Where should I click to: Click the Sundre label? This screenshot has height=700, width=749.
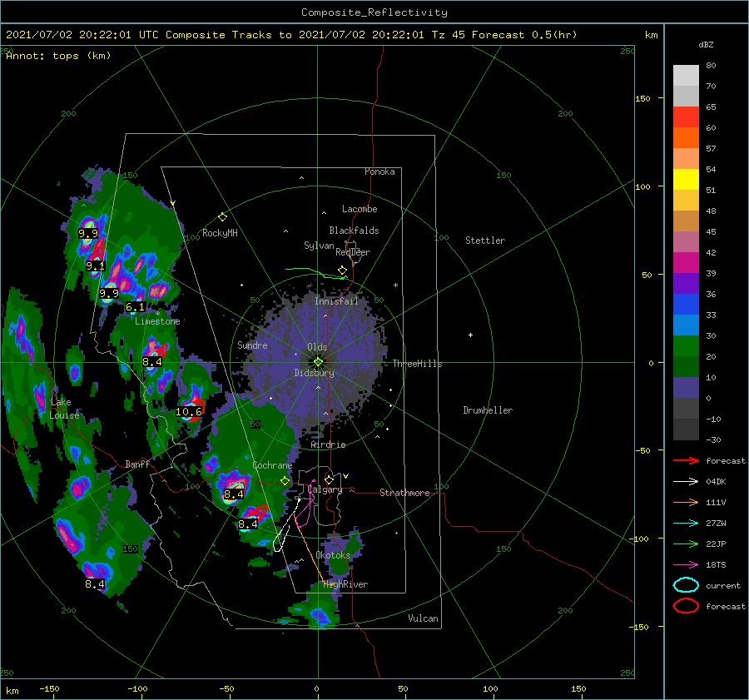tap(252, 345)
